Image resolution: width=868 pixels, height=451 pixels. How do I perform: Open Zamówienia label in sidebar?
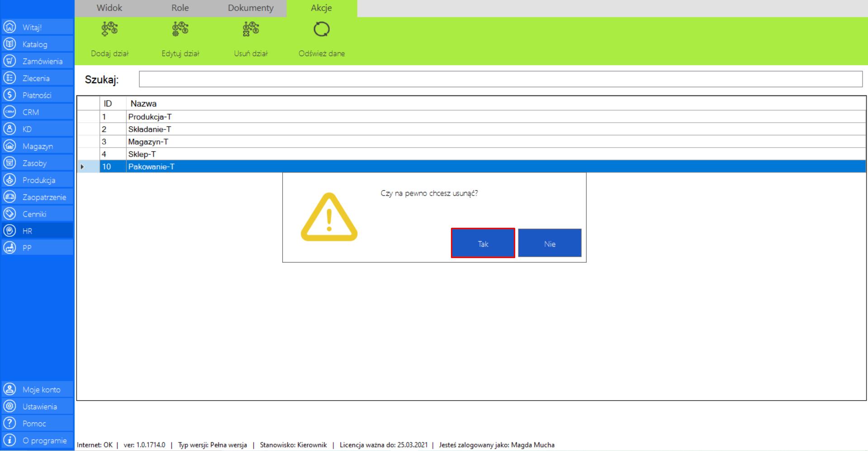[43, 61]
